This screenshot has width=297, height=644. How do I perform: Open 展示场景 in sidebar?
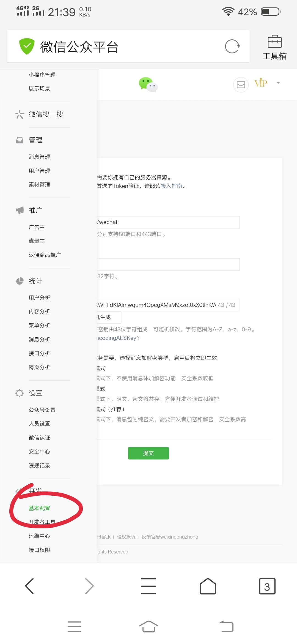[x=39, y=89]
